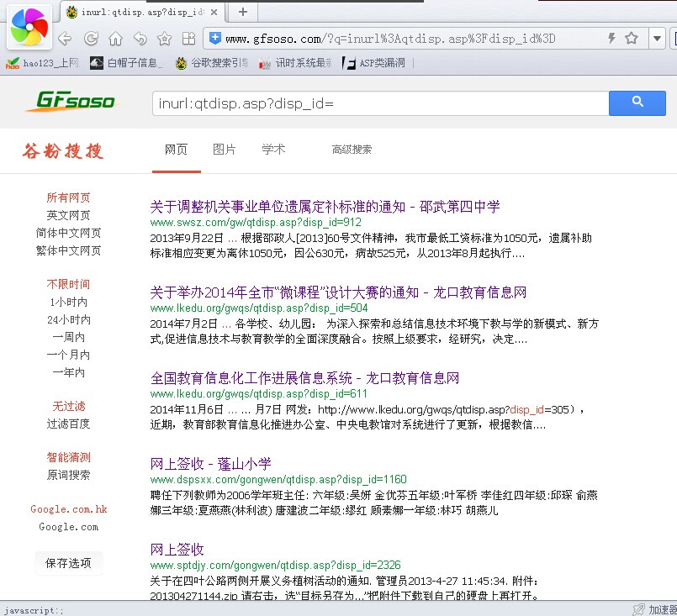This screenshot has width=677, height=616.
Task: Open the home page icon
Action: (x=115, y=39)
